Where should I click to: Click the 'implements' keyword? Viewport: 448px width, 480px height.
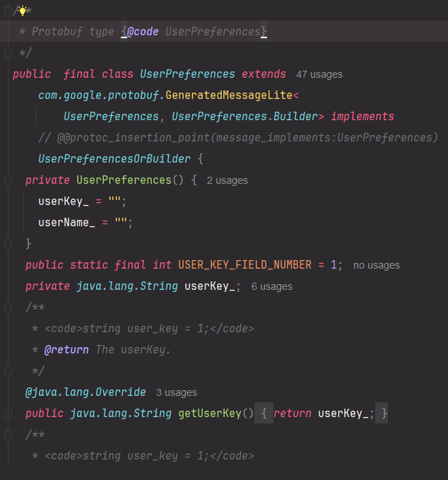[362, 117]
